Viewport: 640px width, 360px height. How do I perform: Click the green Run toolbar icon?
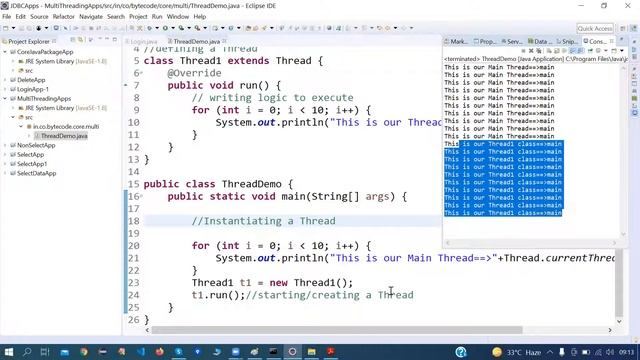click(165, 28)
